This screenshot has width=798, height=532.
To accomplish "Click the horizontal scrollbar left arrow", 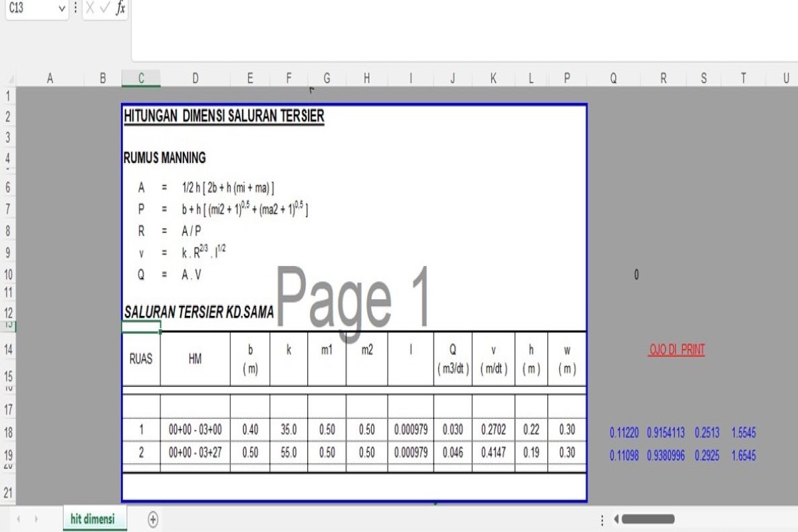I will point(616,519).
